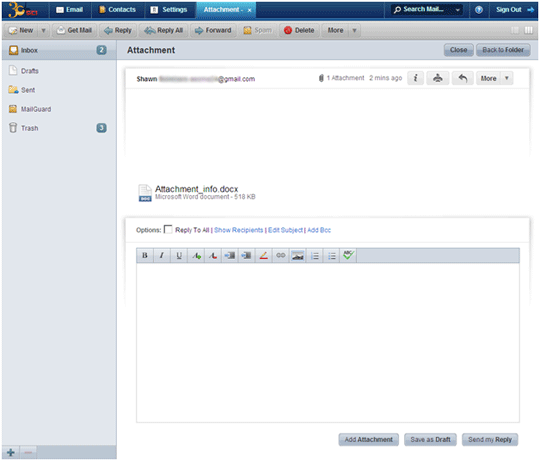Click inside the reply message body
This screenshot has height=461, width=540.
pyautogui.click(x=328, y=343)
